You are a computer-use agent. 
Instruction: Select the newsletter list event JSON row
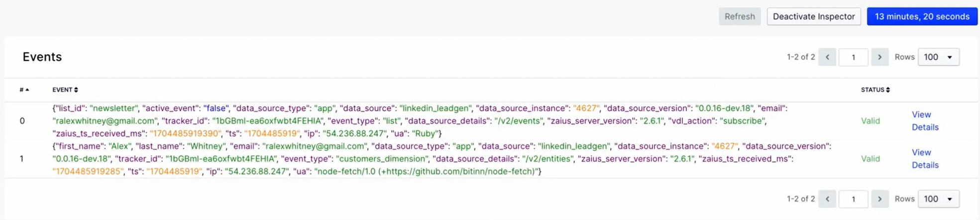click(398, 121)
